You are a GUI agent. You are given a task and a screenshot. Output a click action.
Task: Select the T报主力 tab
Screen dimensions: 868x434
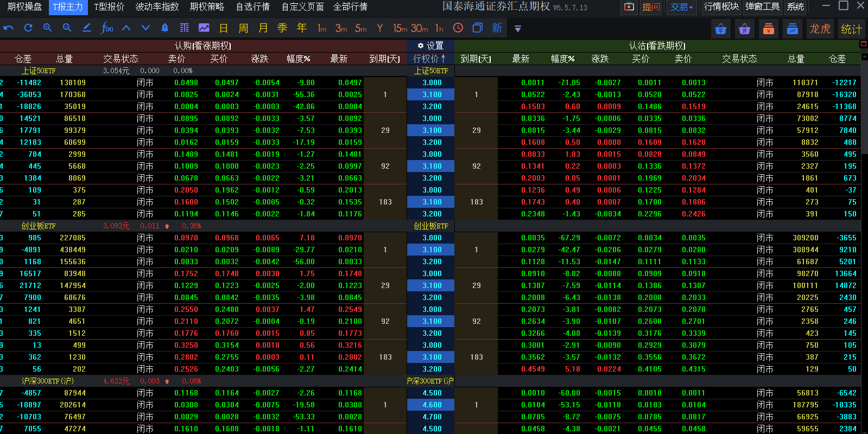coord(68,7)
